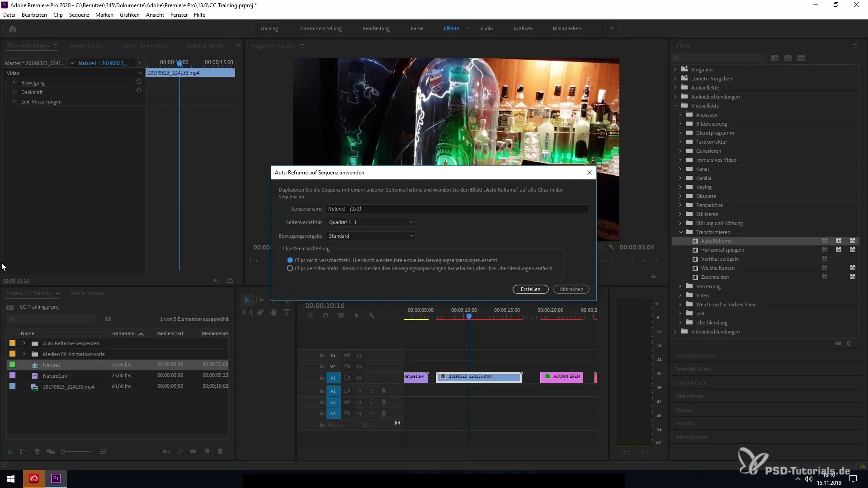Image resolution: width=868 pixels, height=488 pixels.
Task: Filter effects by accelerated effects icon
Action: pos(775,58)
